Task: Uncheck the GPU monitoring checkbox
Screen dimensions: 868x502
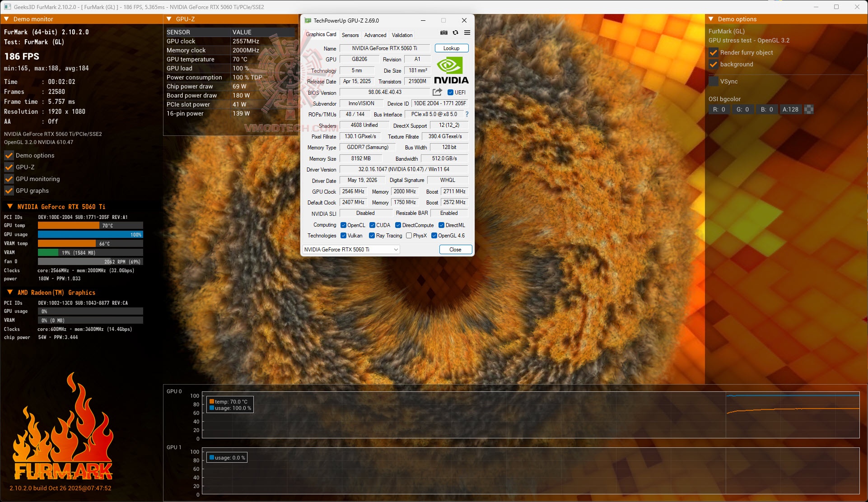Action: (x=9, y=179)
